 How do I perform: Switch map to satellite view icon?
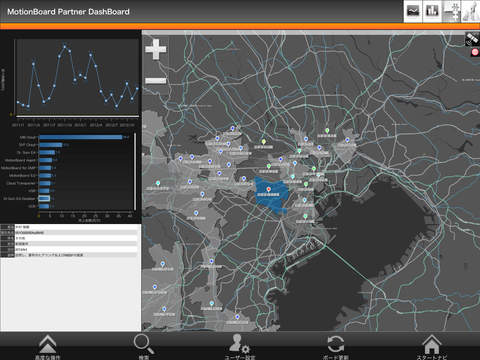[472, 39]
